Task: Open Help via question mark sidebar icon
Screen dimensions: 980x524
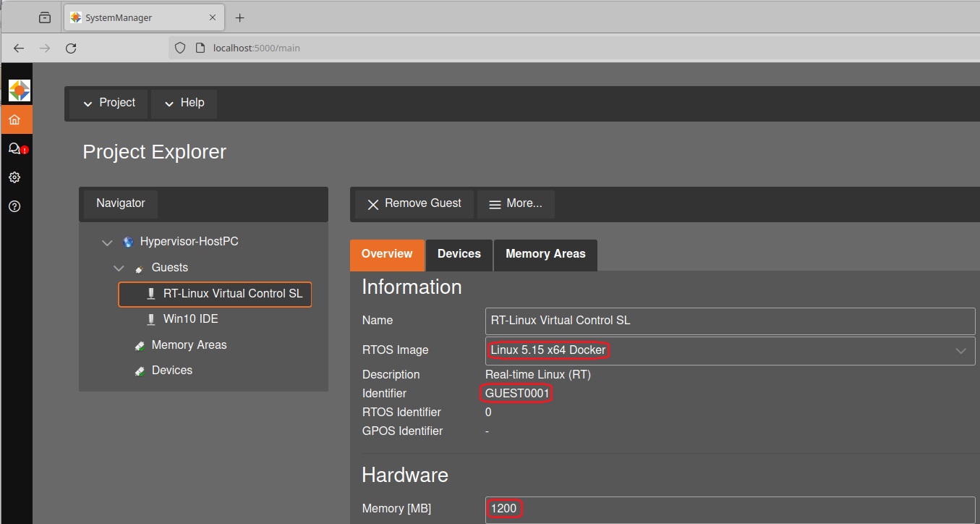Action: 17,206
